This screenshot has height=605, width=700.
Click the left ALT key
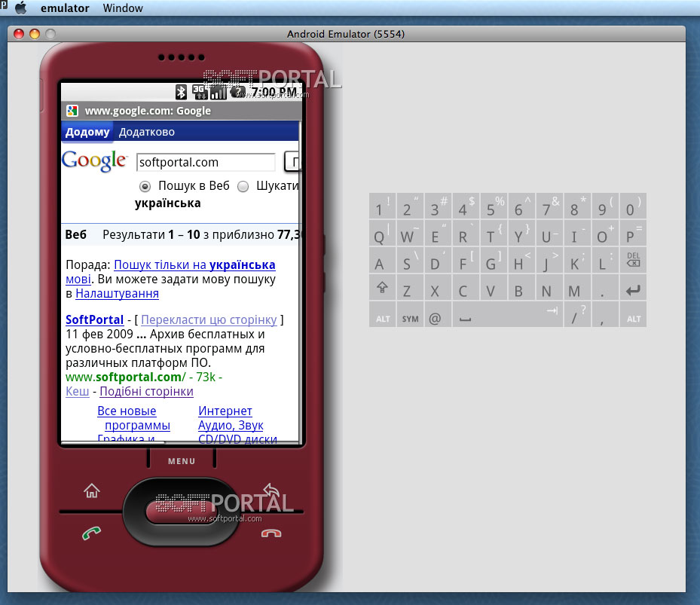(x=382, y=314)
